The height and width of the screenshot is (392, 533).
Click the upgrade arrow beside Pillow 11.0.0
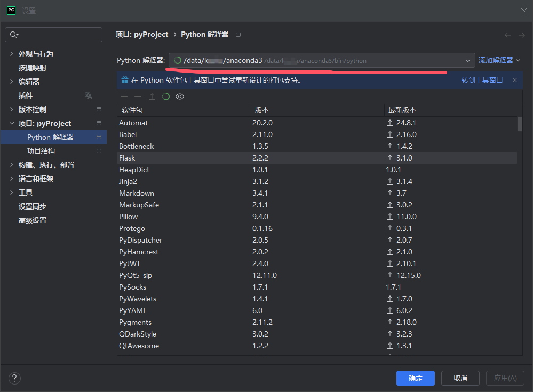(x=390, y=217)
